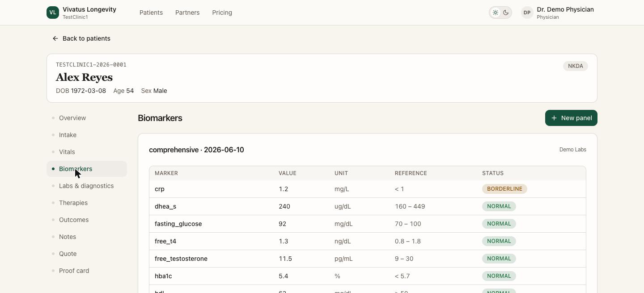The height and width of the screenshot is (293, 644).
Task: Click the hba1c value 5.4
Action: click(x=283, y=276)
